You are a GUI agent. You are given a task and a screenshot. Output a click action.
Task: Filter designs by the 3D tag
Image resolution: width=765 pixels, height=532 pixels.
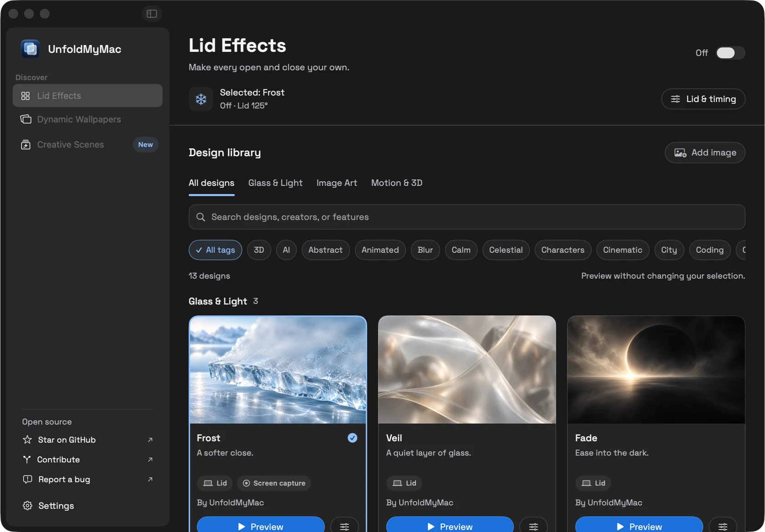coord(259,250)
